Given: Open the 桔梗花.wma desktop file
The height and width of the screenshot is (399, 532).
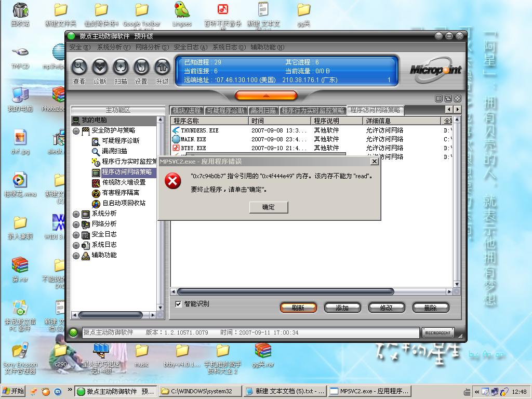Looking at the screenshot, I should click(x=20, y=184).
